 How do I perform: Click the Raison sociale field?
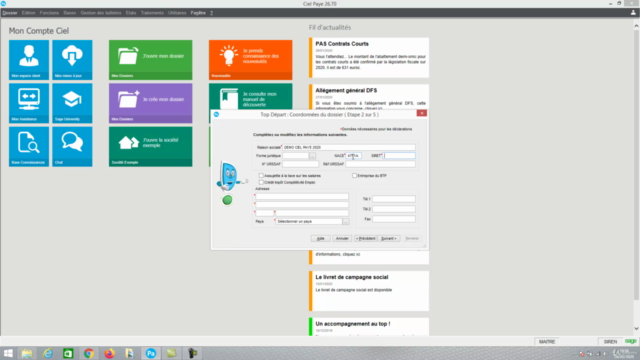349,147
